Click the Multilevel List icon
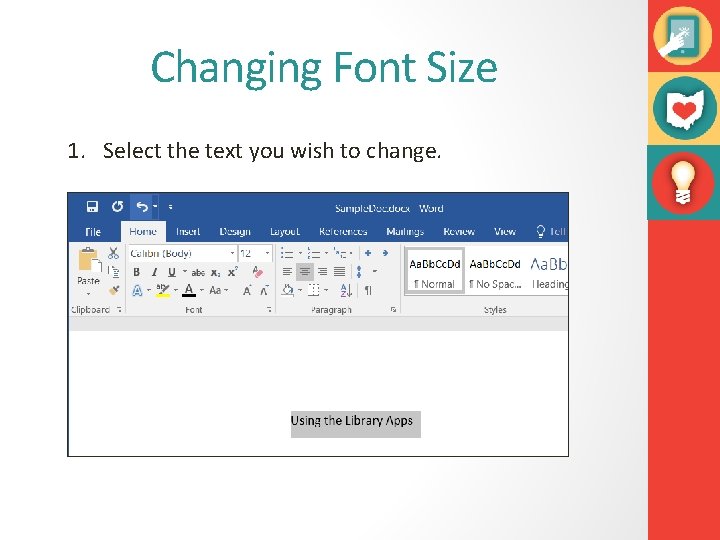The width and height of the screenshot is (720, 540). tap(340, 253)
